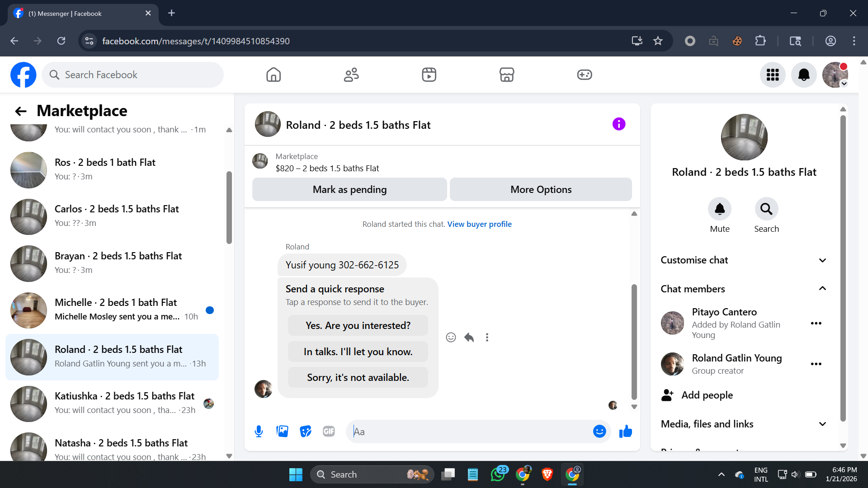The width and height of the screenshot is (868, 488).
Task: Reply to the quick response message
Action: (469, 338)
